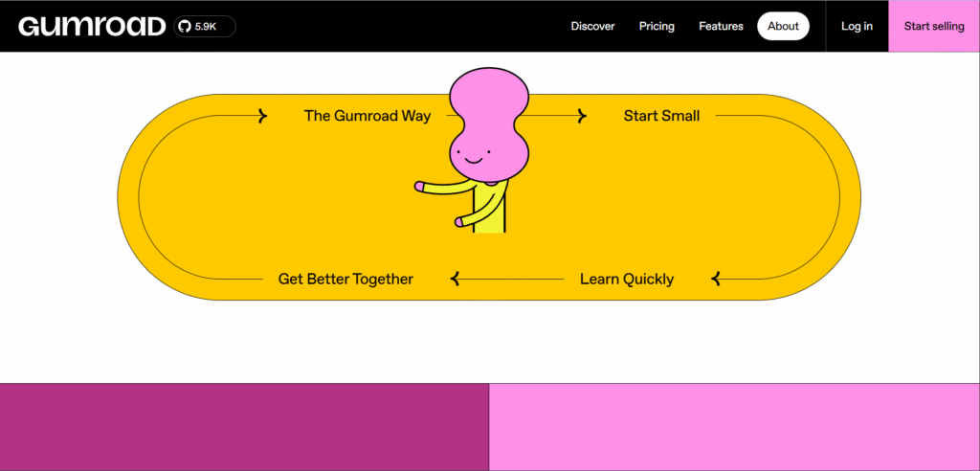The height and width of the screenshot is (471, 980).
Task: Click the Start selling button
Action: click(x=934, y=26)
